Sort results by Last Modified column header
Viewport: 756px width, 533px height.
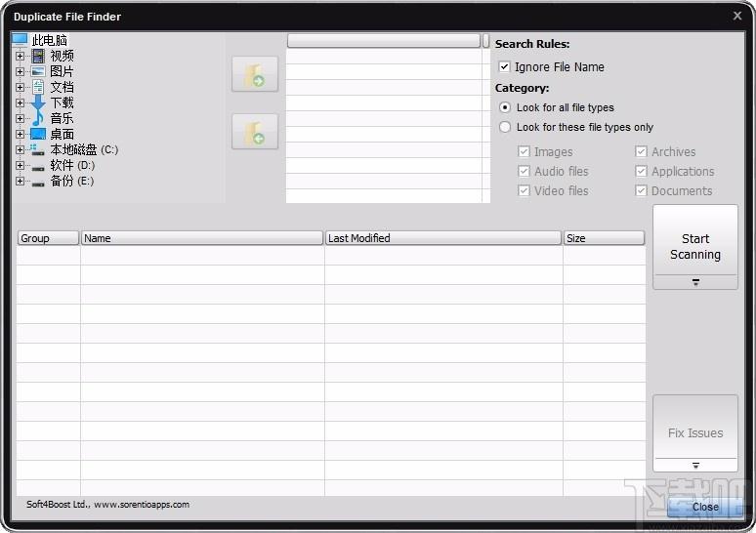click(x=443, y=238)
